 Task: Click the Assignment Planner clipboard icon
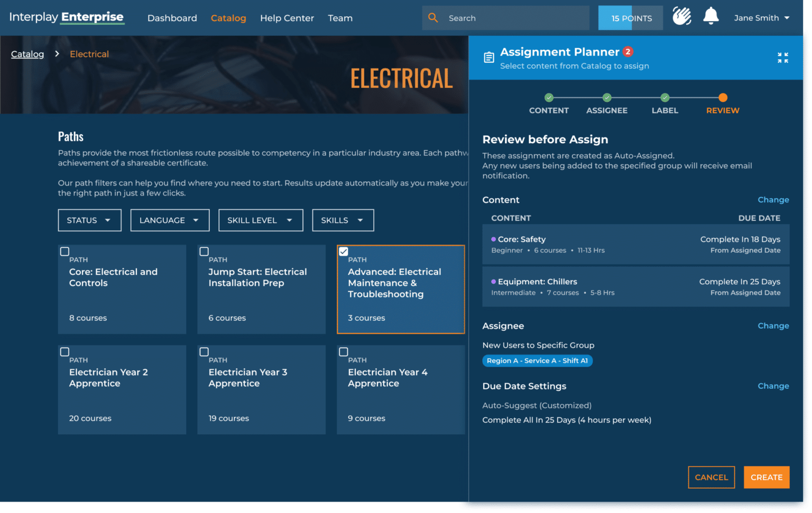click(489, 58)
